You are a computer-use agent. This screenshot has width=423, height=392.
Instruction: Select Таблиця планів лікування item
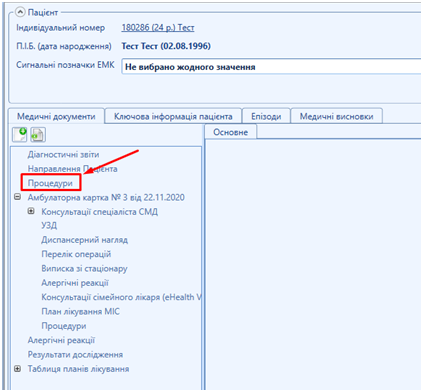coord(78,369)
